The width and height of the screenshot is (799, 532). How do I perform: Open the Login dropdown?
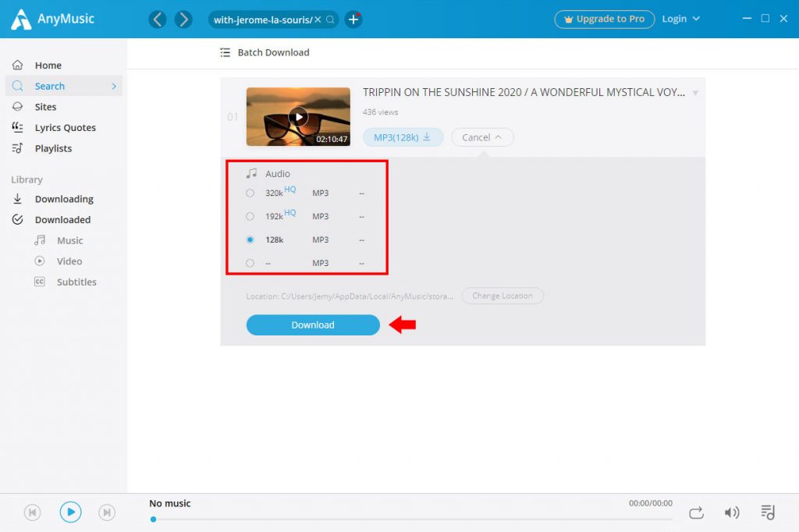click(x=680, y=19)
